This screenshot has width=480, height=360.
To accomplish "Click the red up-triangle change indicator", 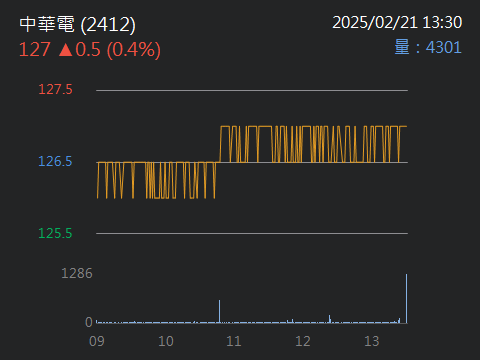I will pyautogui.click(x=66, y=50).
